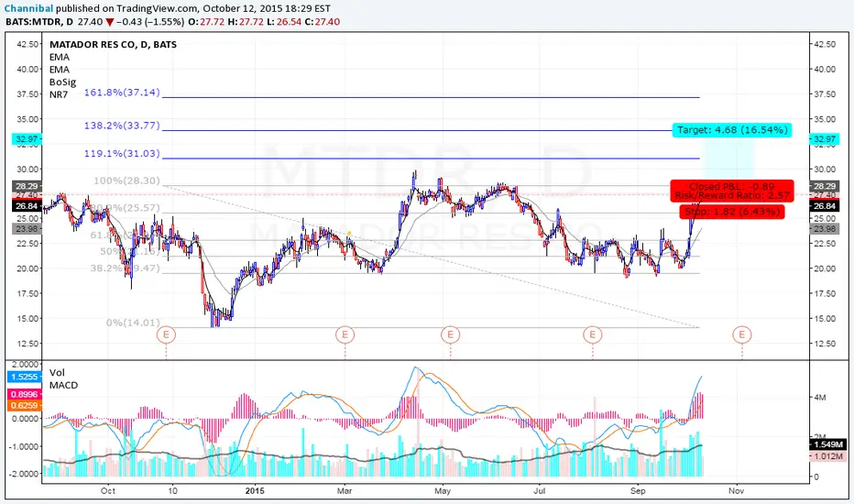854x504 pixels.
Task: Click the 0%(14.01) Fibonacci label
Action: point(133,323)
